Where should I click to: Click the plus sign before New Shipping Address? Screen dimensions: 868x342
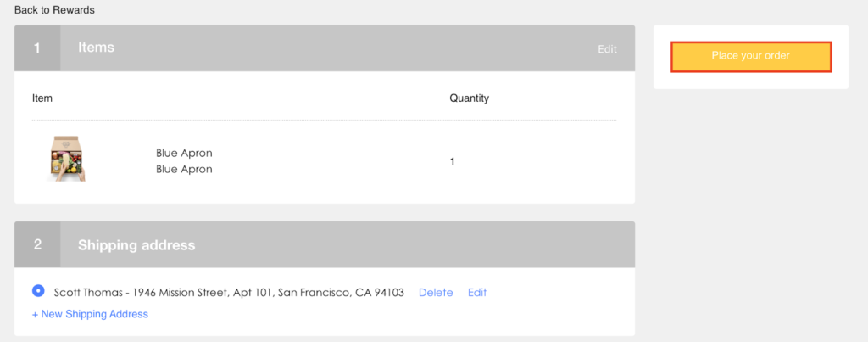click(x=36, y=314)
